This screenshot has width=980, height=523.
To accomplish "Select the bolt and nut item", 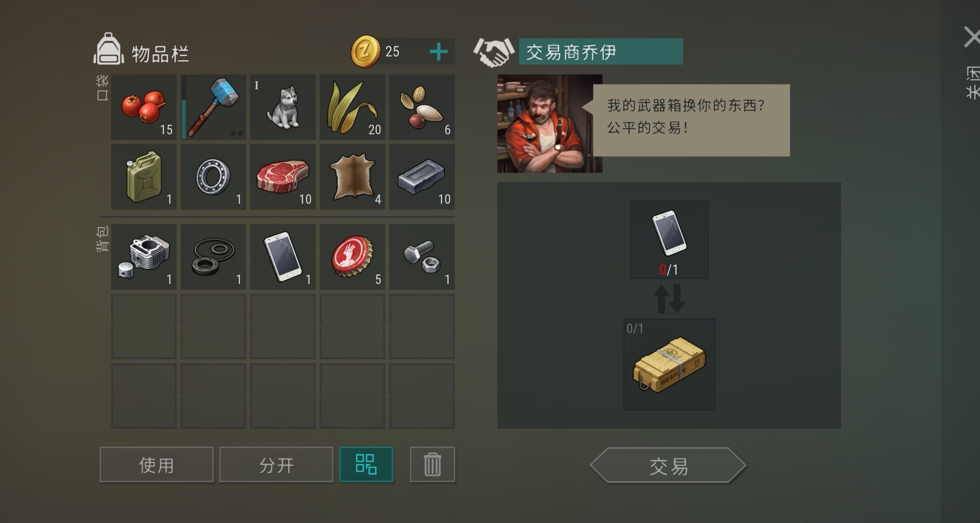I will (x=422, y=257).
